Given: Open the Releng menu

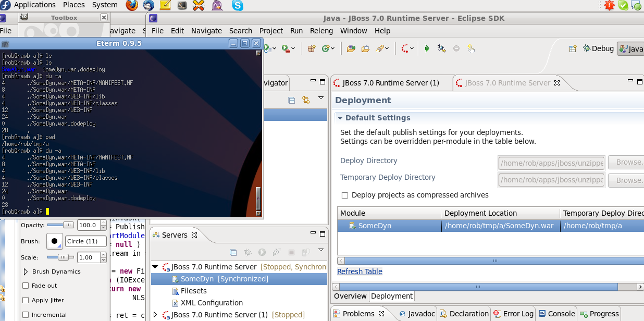Looking at the screenshot, I should point(321,31).
